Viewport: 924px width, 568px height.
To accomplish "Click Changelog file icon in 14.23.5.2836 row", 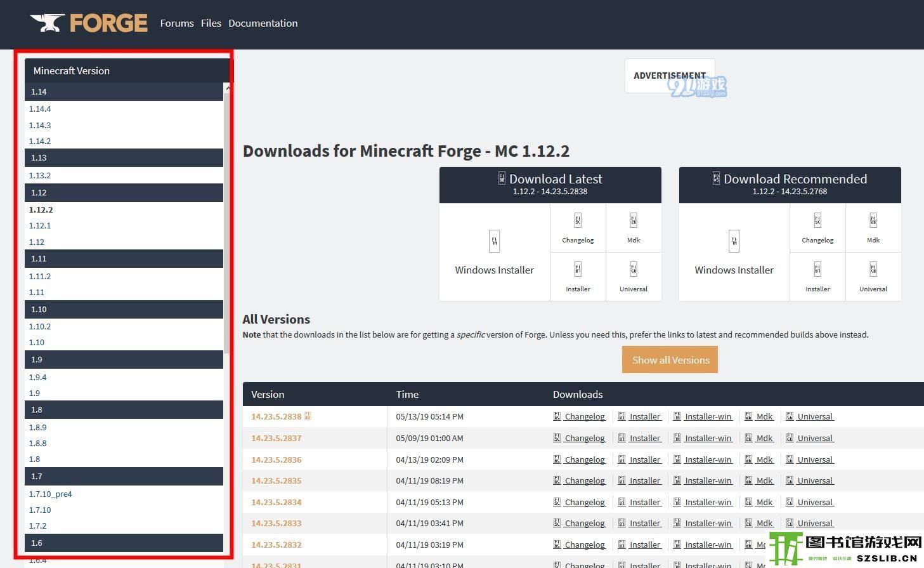I will tap(557, 459).
